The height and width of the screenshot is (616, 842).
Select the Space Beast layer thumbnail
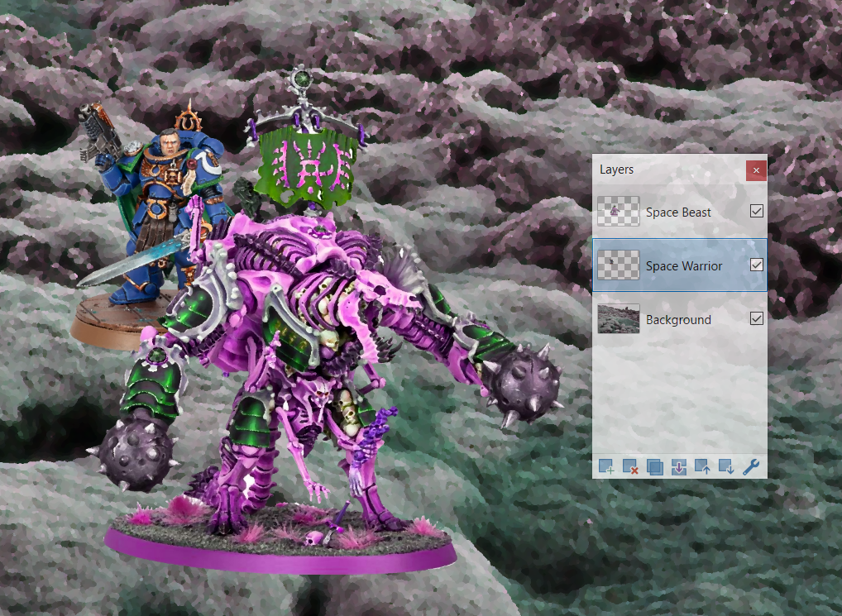619,212
